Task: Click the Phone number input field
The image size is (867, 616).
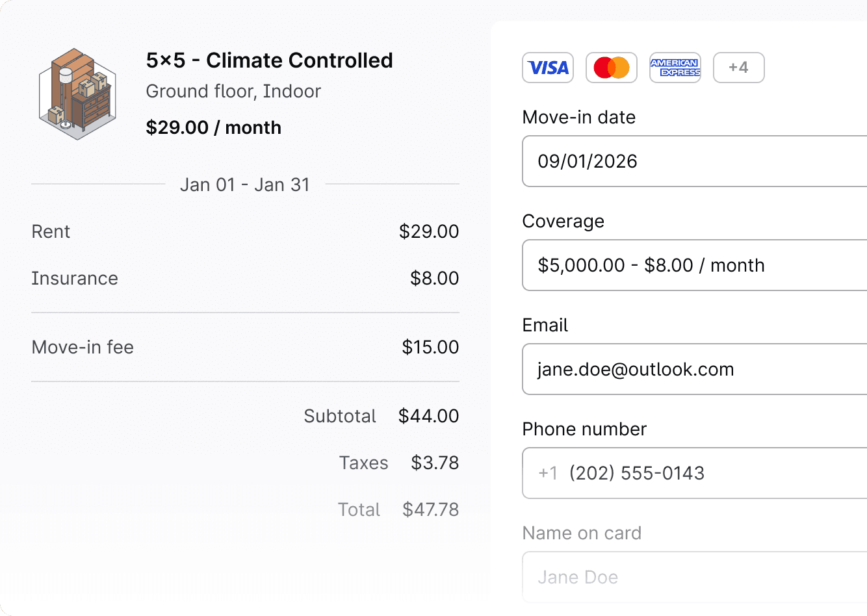Action: 715,473
